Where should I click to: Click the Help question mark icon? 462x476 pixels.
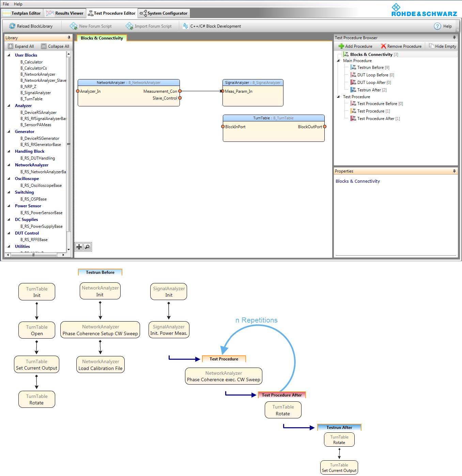coord(437,26)
